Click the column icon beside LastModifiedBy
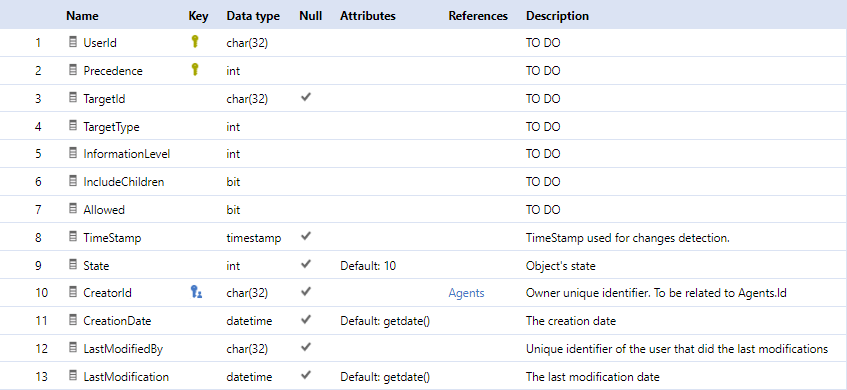Screen dimensions: 847x390 (73, 348)
